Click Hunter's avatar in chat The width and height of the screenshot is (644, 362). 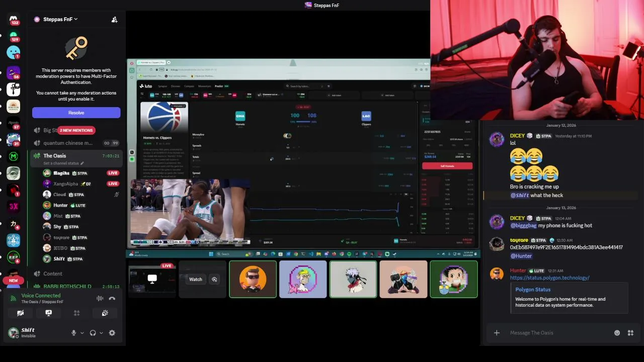click(497, 274)
